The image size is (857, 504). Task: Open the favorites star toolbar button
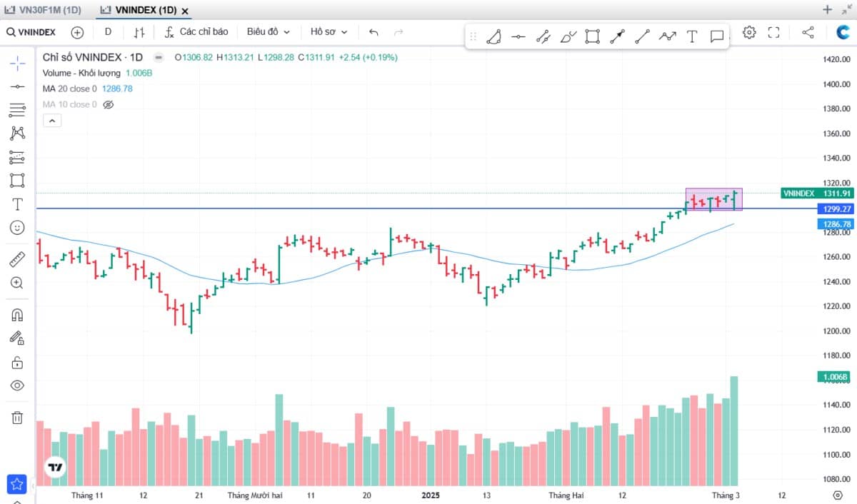tap(17, 485)
